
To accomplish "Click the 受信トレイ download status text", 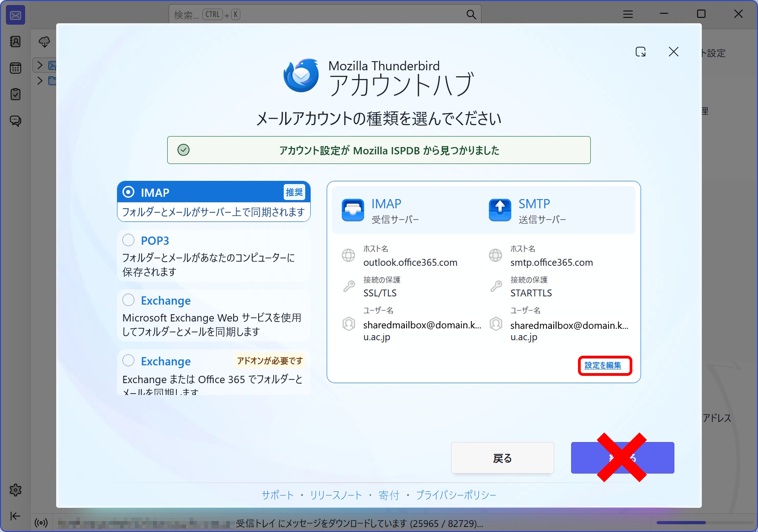I will click(359, 523).
